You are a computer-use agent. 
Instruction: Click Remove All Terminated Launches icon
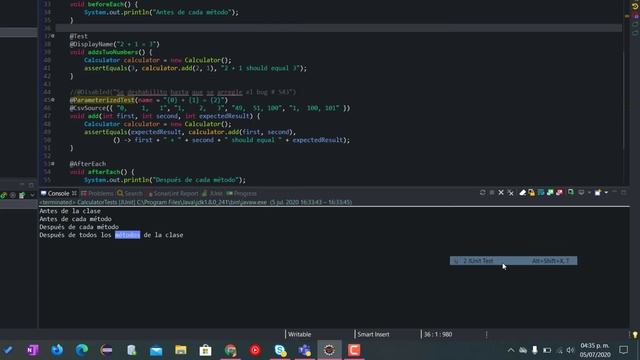[x=511, y=192]
